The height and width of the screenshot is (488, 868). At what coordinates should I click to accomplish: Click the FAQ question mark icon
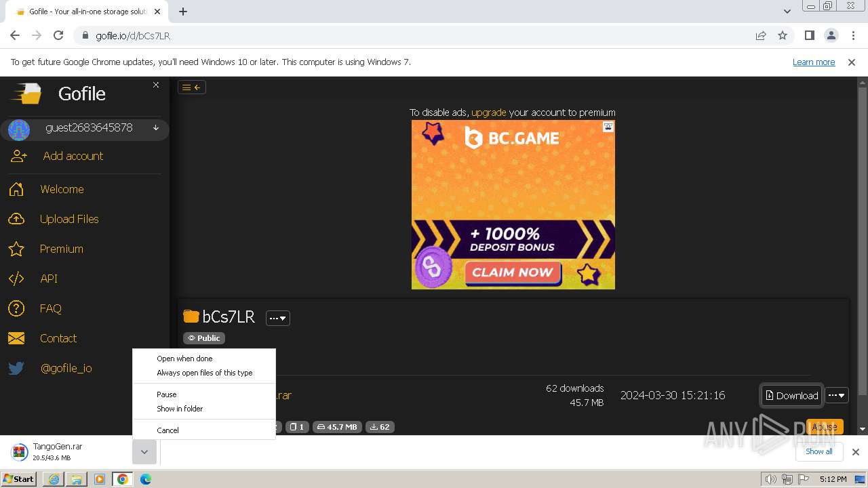(x=16, y=308)
